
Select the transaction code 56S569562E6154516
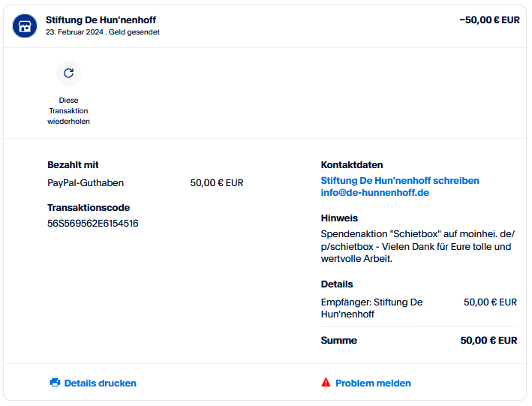pos(92,224)
